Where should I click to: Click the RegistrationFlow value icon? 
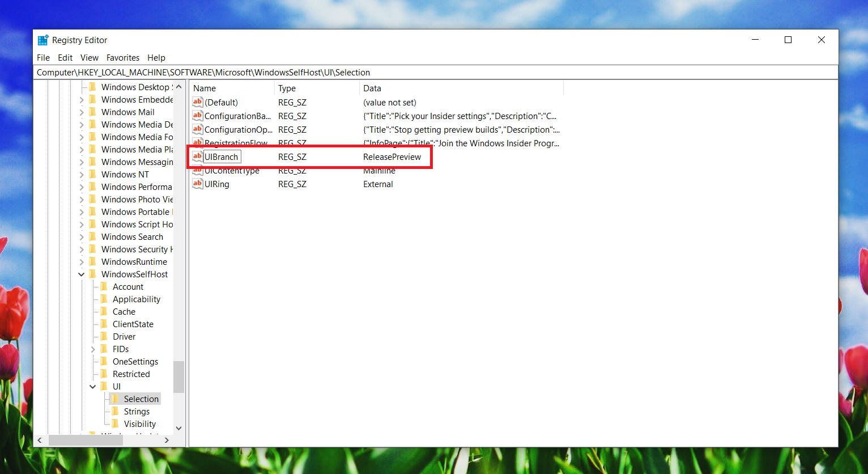tap(197, 143)
